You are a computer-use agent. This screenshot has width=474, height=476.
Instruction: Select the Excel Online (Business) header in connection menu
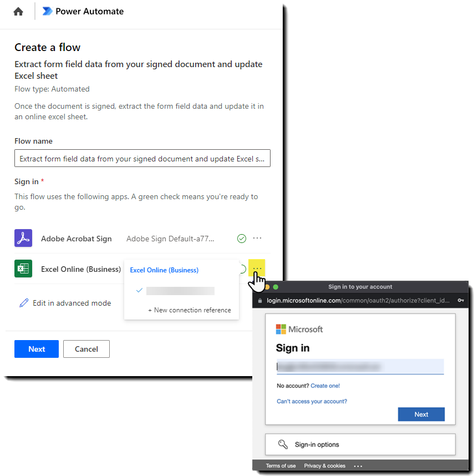coord(164,270)
